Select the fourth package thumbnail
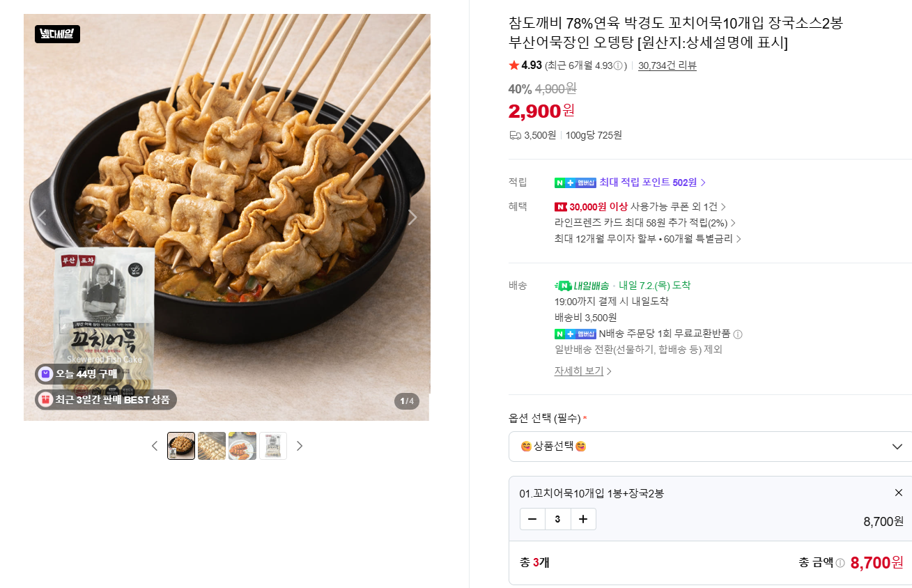The height and width of the screenshot is (588, 912). click(x=273, y=446)
